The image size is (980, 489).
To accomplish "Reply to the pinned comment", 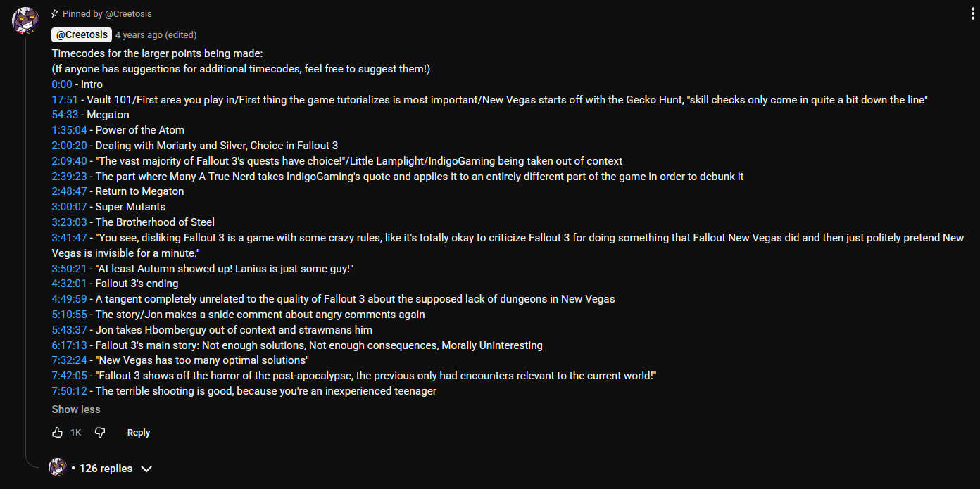I will click(138, 433).
